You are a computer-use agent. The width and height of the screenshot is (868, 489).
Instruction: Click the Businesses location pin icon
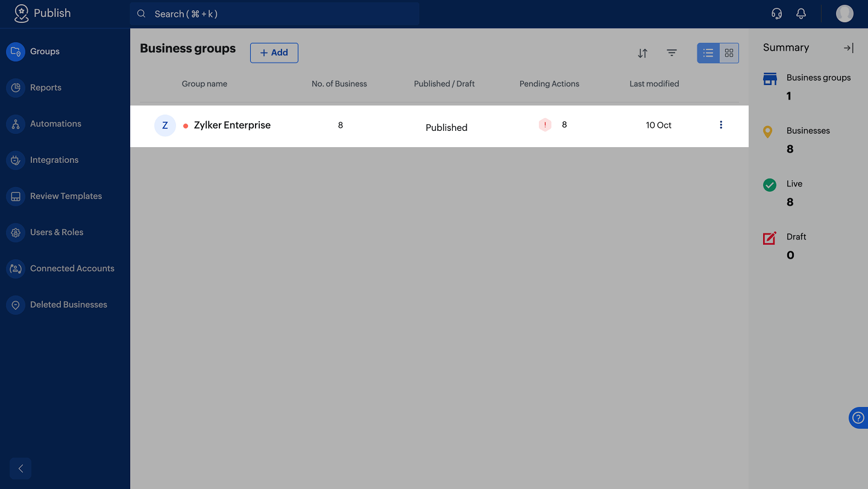tap(768, 132)
